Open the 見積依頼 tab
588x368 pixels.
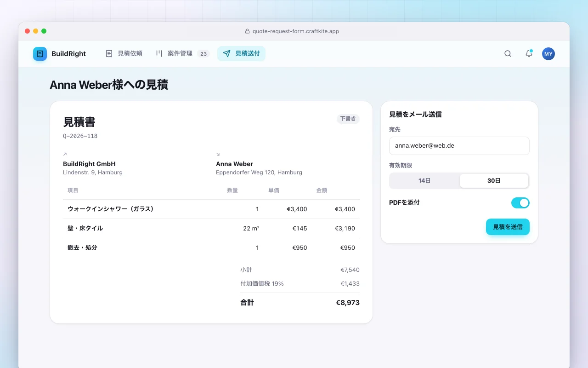[x=124, y=54]
